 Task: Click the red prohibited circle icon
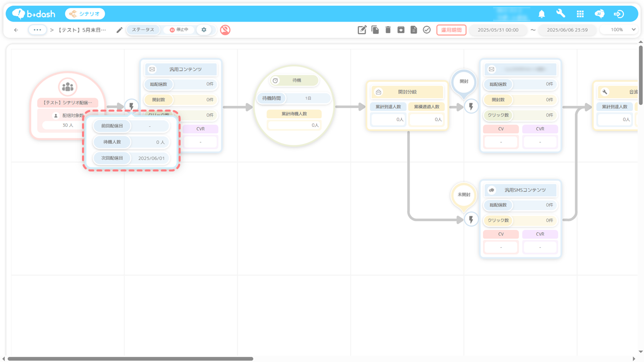tap(225, 30)
